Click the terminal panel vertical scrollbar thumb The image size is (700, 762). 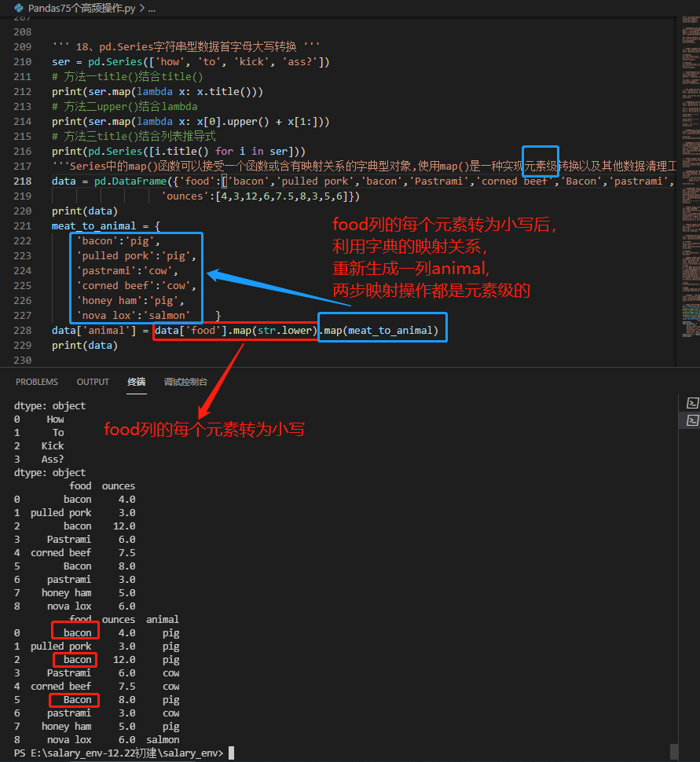[x=674, y=751]
